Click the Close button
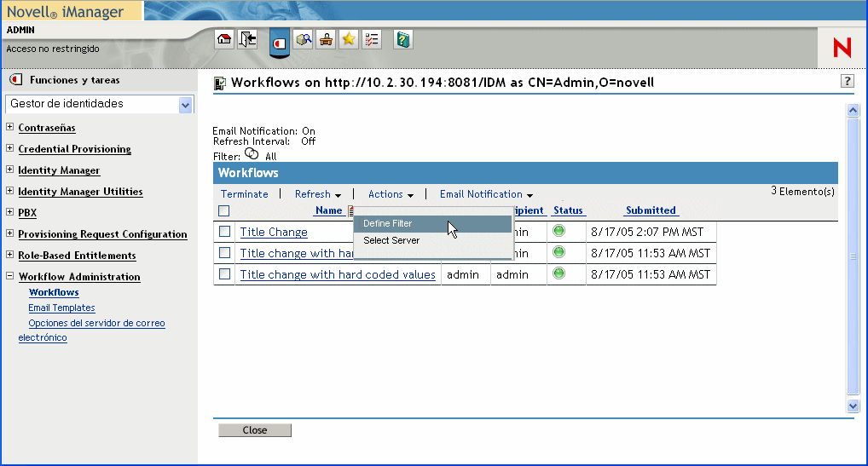The image size is (868, 466). pyautogui.click(x=255, y=430)
